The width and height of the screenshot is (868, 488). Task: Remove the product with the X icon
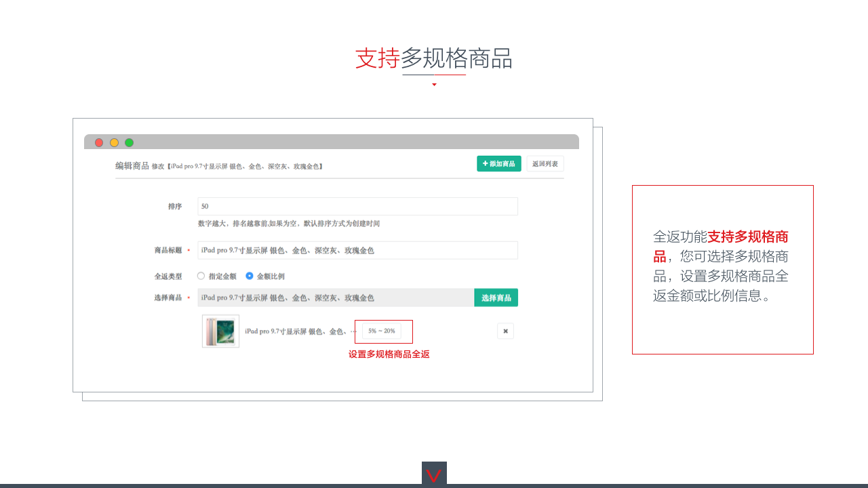pyautogui.click(x=505, y=331)
